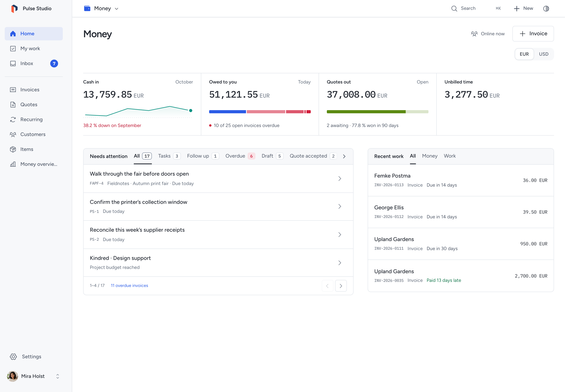This screenshot has height=392, width=565.
Task: Select the Work tab in Recent work
Action: click(x=449, y=156)
